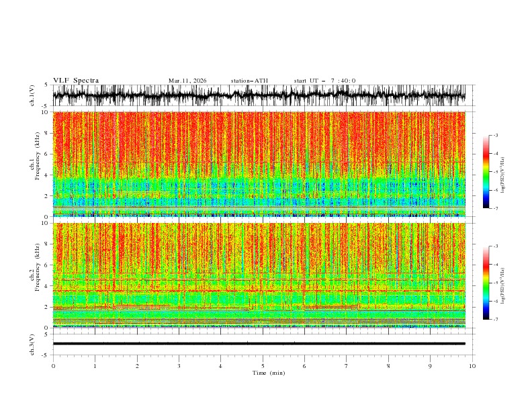This screenshot has width=532, height=411.
Task: Select the "start UT = 7 :40: 0" text
Action: [324, 81]
